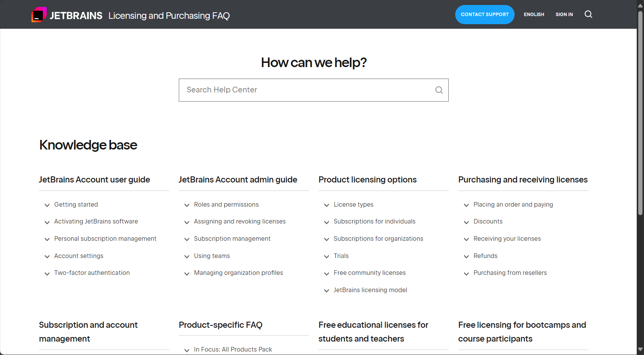Expand Account settings chevron

coord(47,256)
